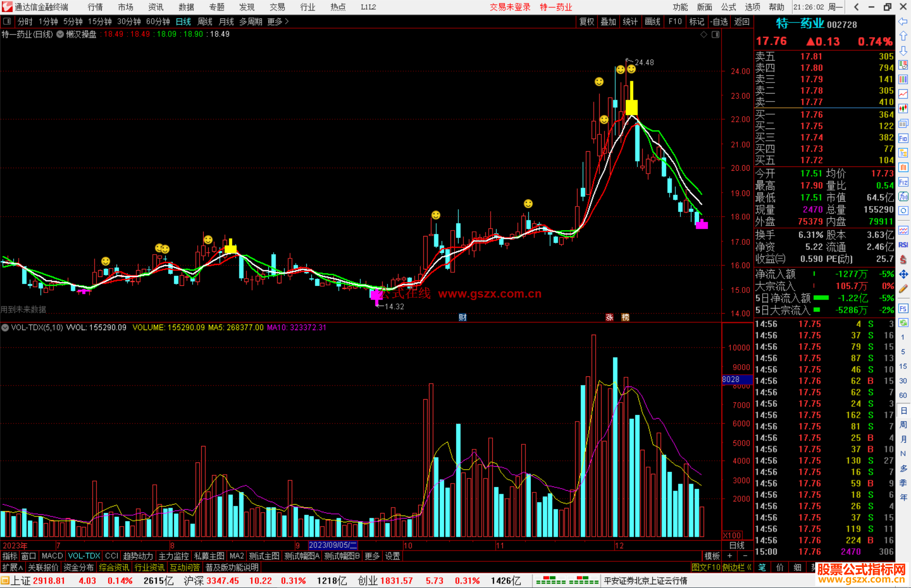911x588 pixels.
Task: Toggle the round indicator button beside 懒汉操盘
Action: pos(60,34)
